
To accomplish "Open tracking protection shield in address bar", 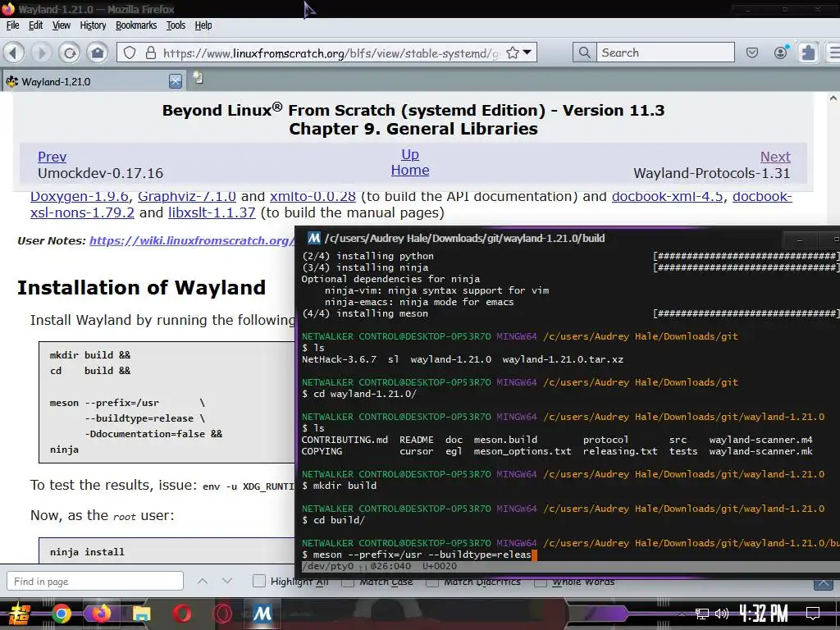I will click(x=130, y=52).
